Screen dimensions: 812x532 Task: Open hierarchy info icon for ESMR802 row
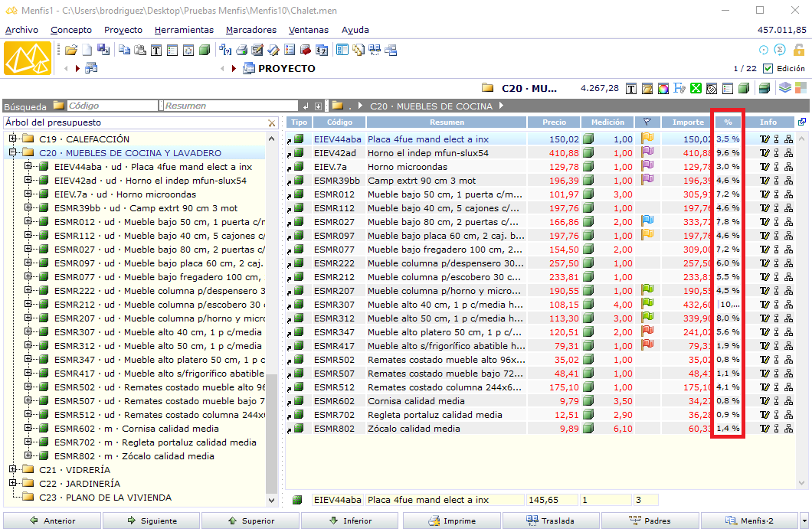pyautogui.click(x=789, y=429)
